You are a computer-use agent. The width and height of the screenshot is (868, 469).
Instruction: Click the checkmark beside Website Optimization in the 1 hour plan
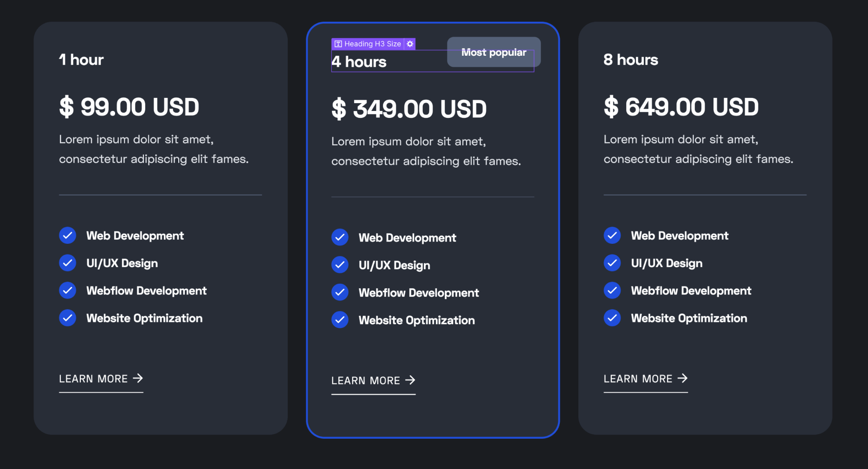pos(68,318)
